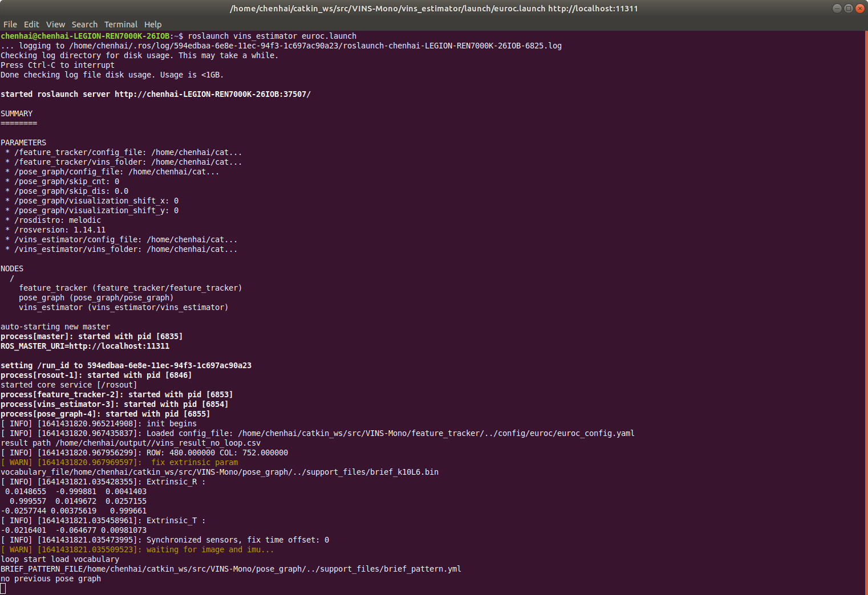Click the logging to roslaunch log file line
Screen dimensions: 868x595
281,46
